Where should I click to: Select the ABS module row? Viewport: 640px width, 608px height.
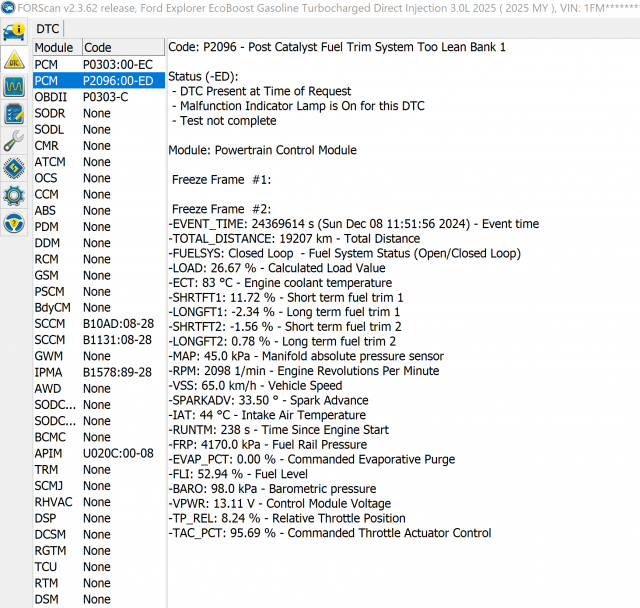99,211
